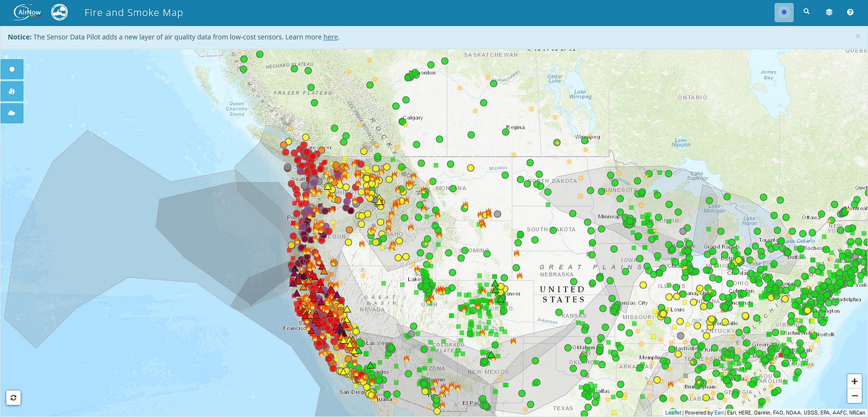Screen dimensions: 868x417
Task: Click the 'Regina' map label
Action: click(515, 127)
